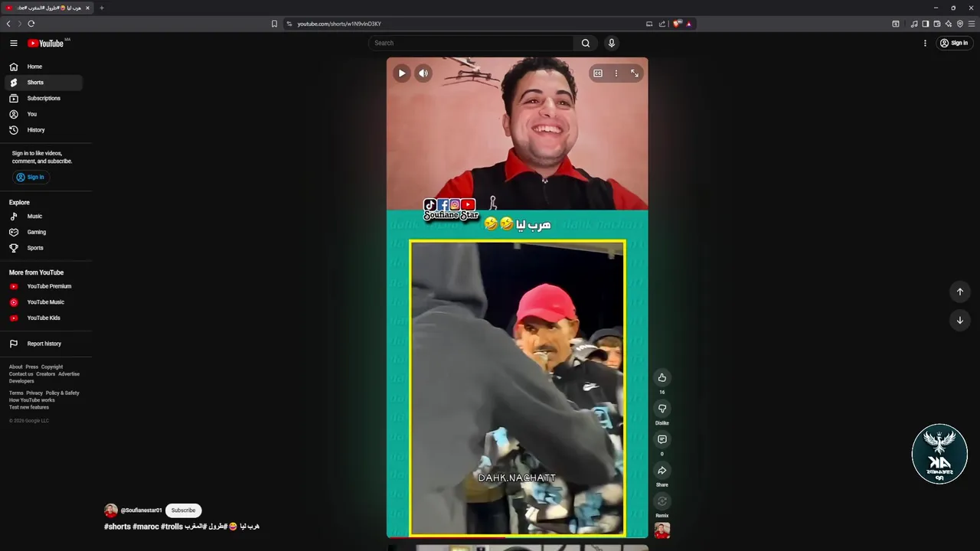Open YouTube Music
Screen dimensions: 980x551
pos(43,302)
